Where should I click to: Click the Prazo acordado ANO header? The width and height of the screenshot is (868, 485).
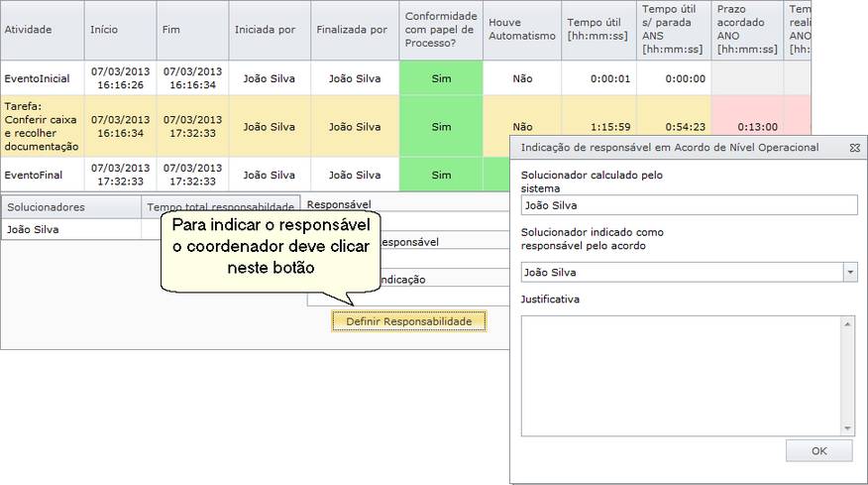click(747, 30)
